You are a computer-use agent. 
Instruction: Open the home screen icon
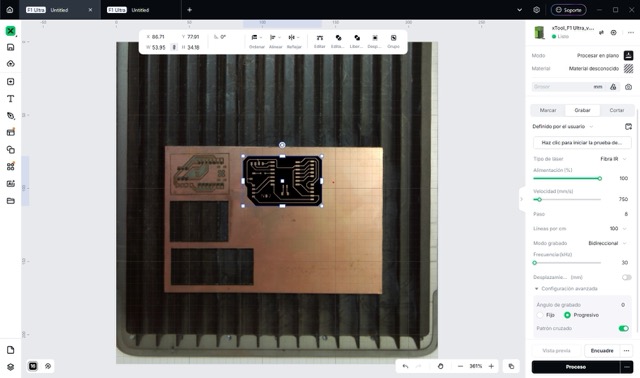[x=10, y=10]
